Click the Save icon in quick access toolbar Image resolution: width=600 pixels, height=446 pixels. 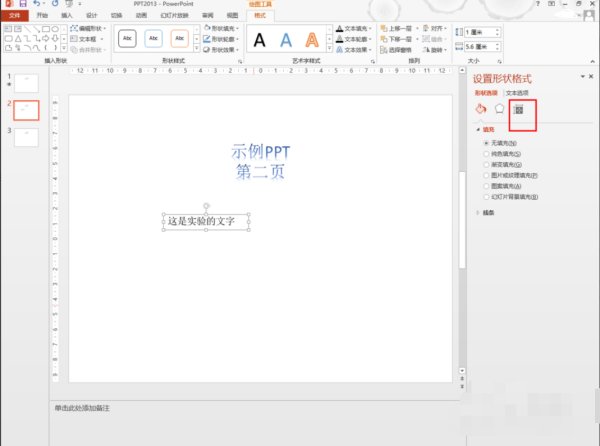coord(23,3)
